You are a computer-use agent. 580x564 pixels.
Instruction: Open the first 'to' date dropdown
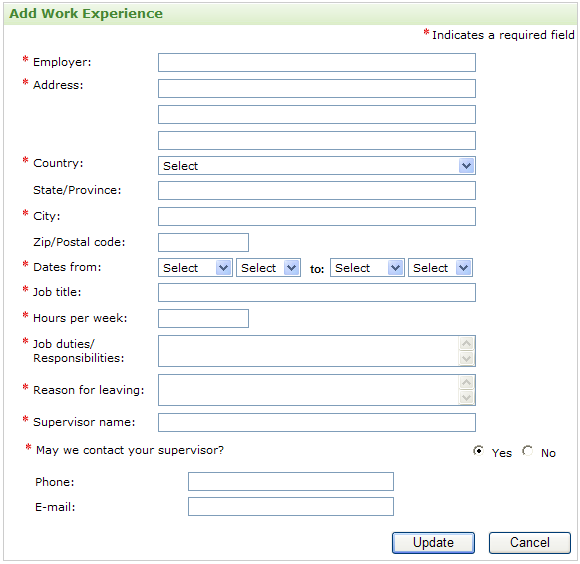coord(367,267)
